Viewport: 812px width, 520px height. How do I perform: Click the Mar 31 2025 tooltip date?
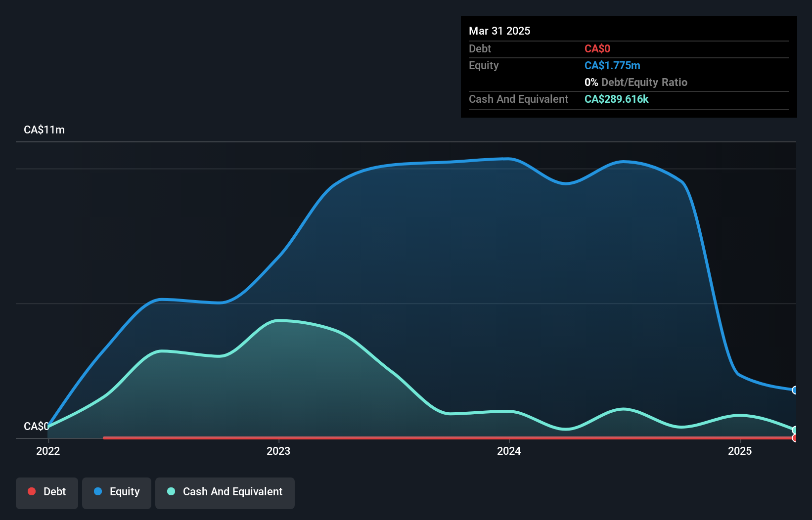pyautogui.click(x=499, y=31)
